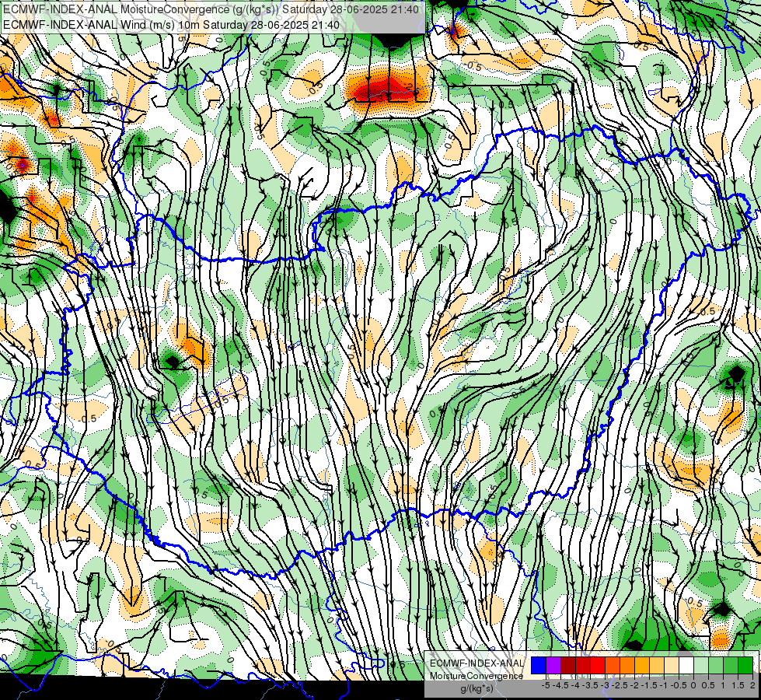Click the -3 tick label in legend
The height and width of the screenshot is (700, 761).
pyautogui.click(x=605, y=685)
